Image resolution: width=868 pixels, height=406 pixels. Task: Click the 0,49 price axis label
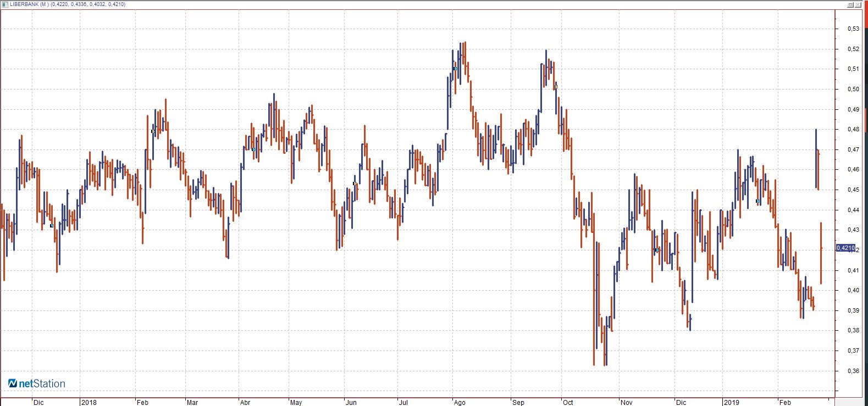pyautogui.click(x=853, y=109)
